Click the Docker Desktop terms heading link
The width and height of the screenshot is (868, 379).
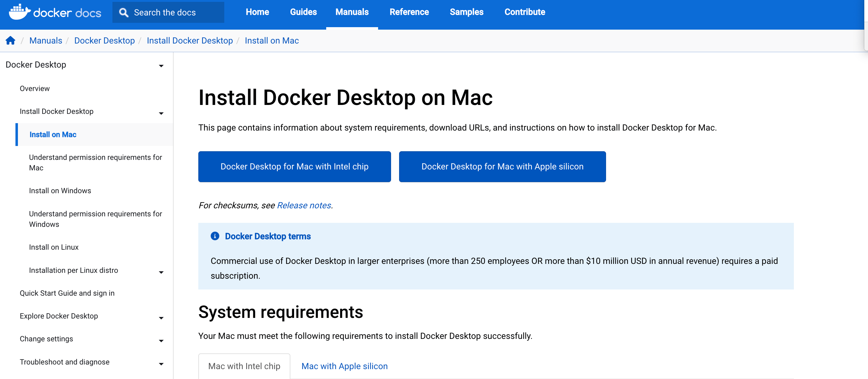[x=268, y=236]
